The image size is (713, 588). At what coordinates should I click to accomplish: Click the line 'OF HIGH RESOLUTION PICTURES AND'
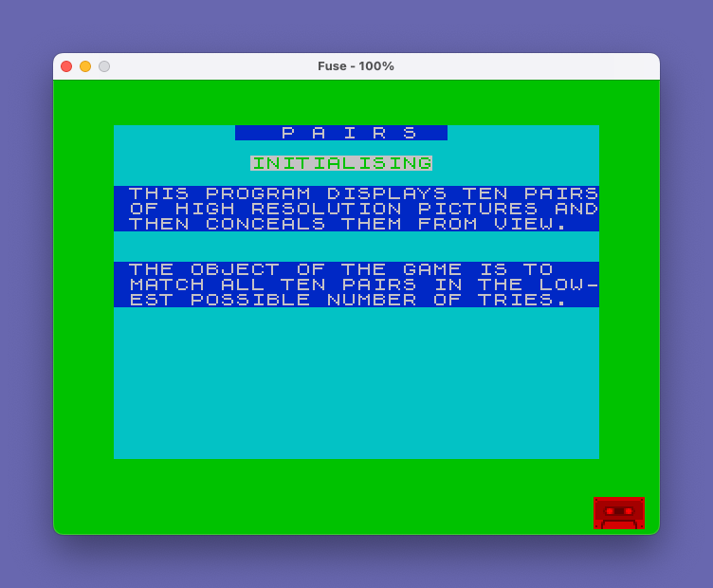[x=364, y=209]
